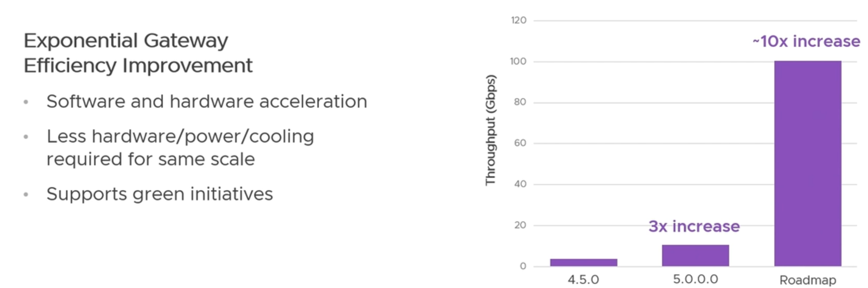
Task: Click the 60 y-axis tick label
Action: click(520, 143)
